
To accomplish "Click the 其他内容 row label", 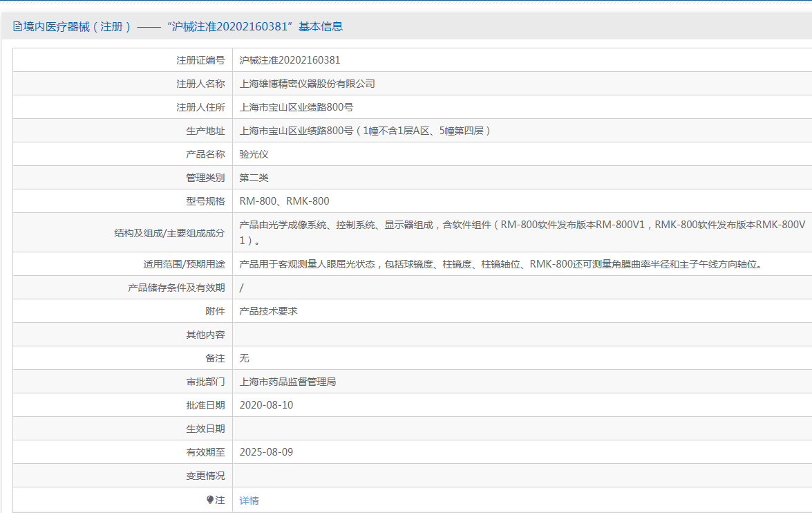I will pos(205,335).
